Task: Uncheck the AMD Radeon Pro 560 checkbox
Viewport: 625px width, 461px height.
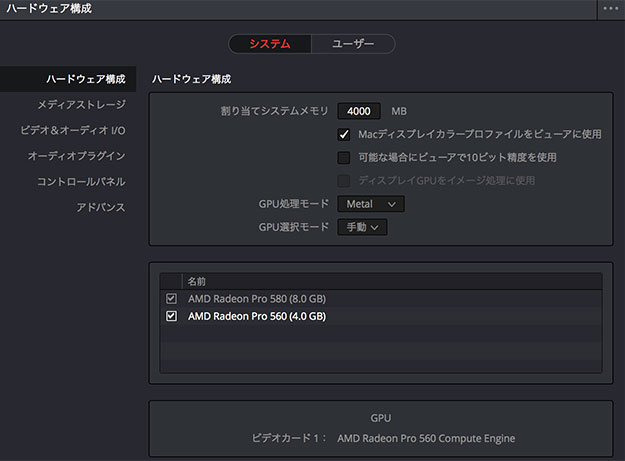Action: point(171,317)
